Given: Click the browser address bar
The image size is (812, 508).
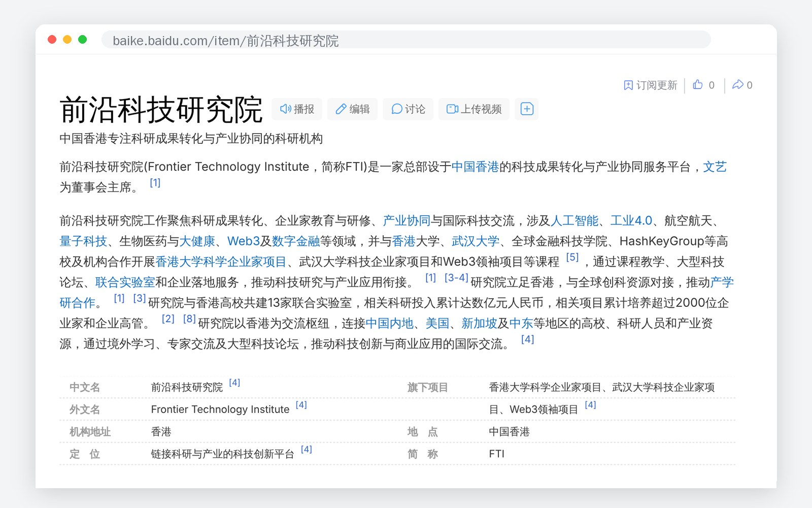Looking at the screenshot, I should [x=406, y=40].
